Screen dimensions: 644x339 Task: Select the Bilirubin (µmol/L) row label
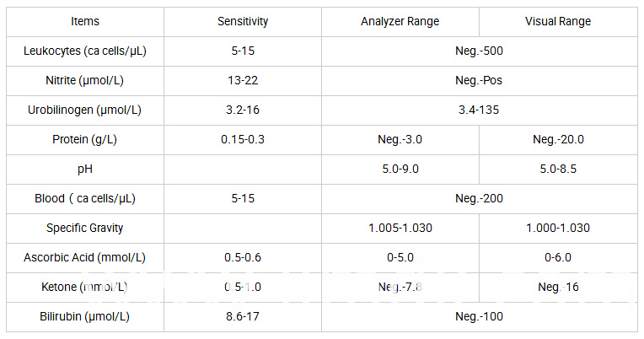coord(84,317)
